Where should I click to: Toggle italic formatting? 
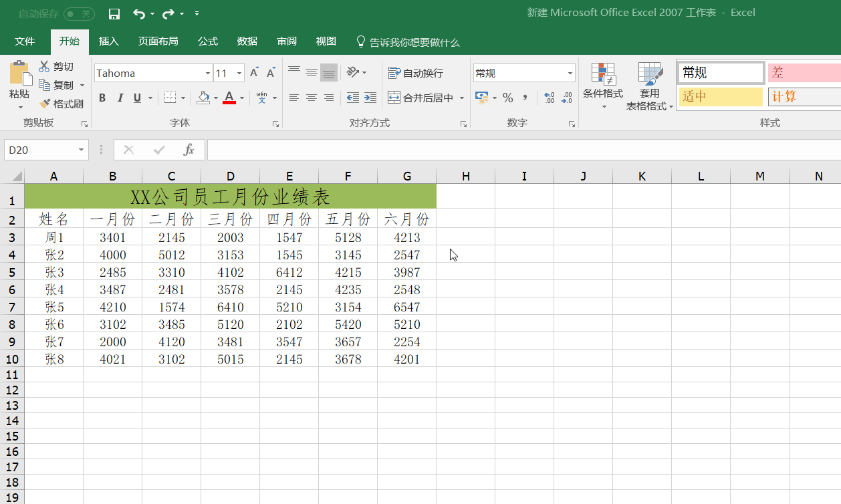click(x=120, y=98)
